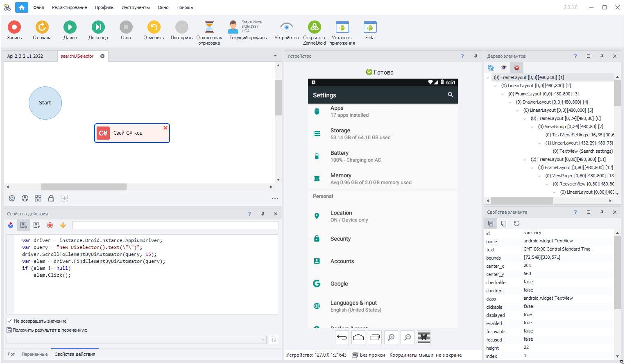Undo with the Отменить button
The width and height of the screenshot is (625, 364).
pyautogui.click(x=154, y=31)
